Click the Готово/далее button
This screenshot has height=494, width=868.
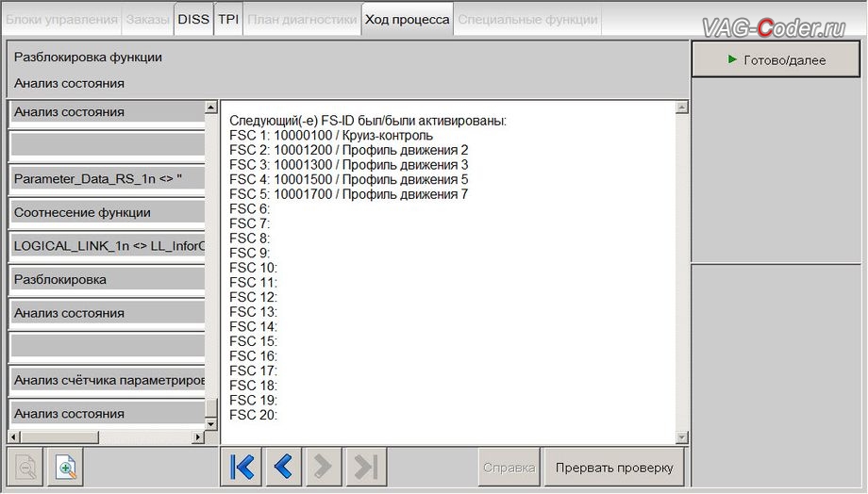[776, 59]
